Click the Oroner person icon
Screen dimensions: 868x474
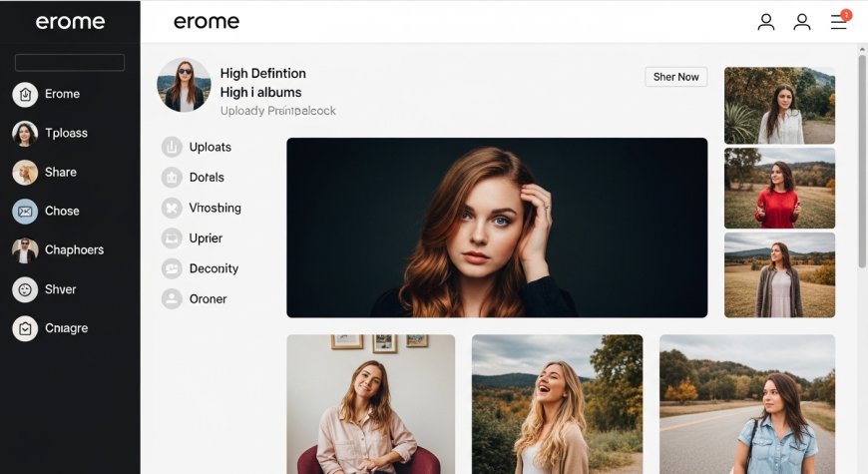tap(172, 299)
